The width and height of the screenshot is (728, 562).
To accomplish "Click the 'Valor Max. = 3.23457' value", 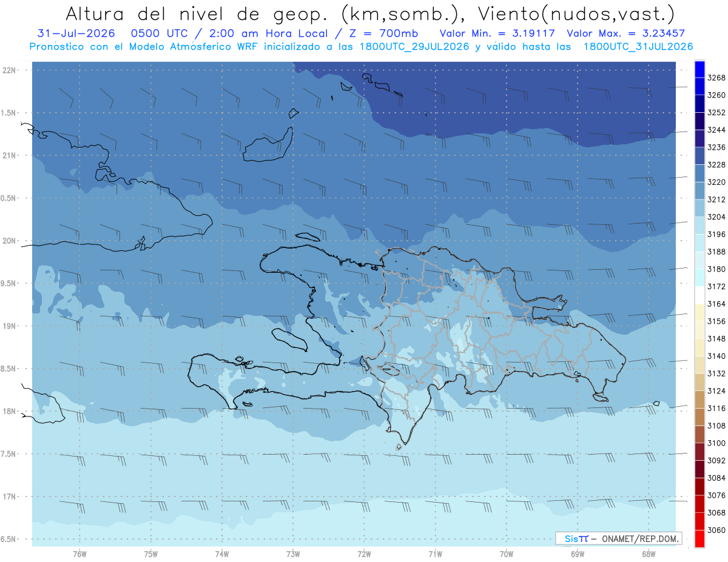I will [x=626, y=34].
